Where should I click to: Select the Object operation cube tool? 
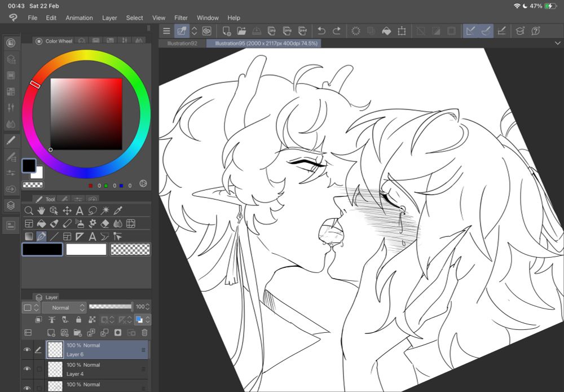click(54, 210)
